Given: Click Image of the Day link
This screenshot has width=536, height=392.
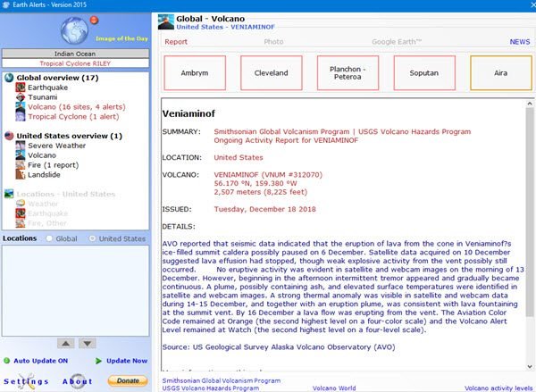Looking at the screenshot, I should pos(121,38).
